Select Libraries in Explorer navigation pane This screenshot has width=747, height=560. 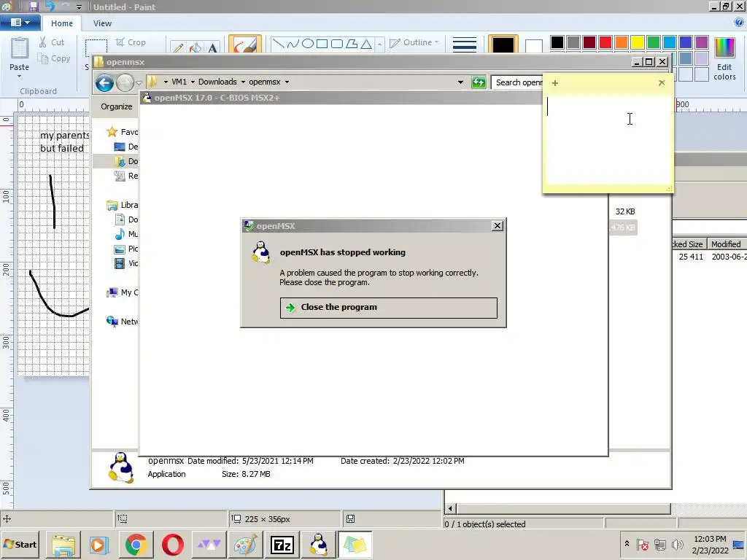click(x=123, y=205)
